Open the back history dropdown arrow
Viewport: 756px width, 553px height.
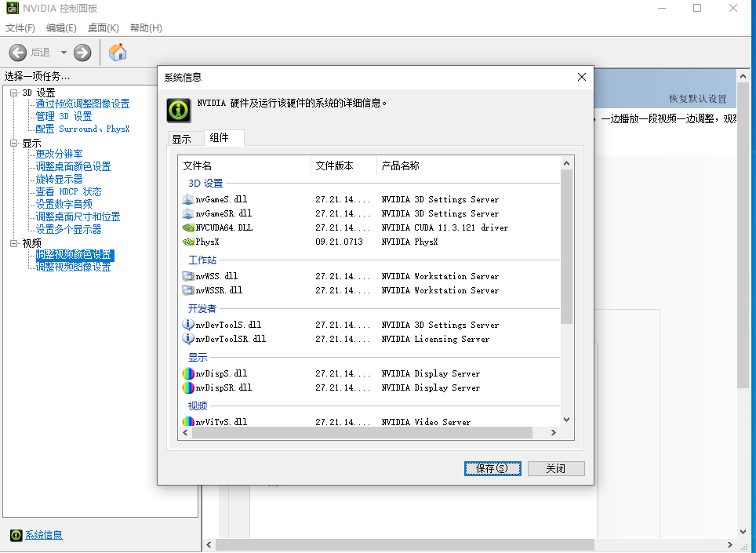point(64,52)
